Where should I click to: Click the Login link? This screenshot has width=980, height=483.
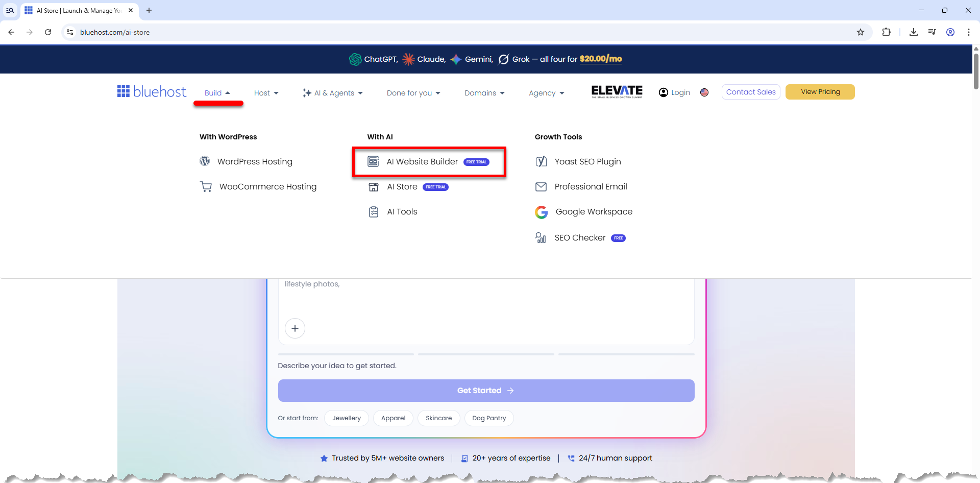(674, 92)
